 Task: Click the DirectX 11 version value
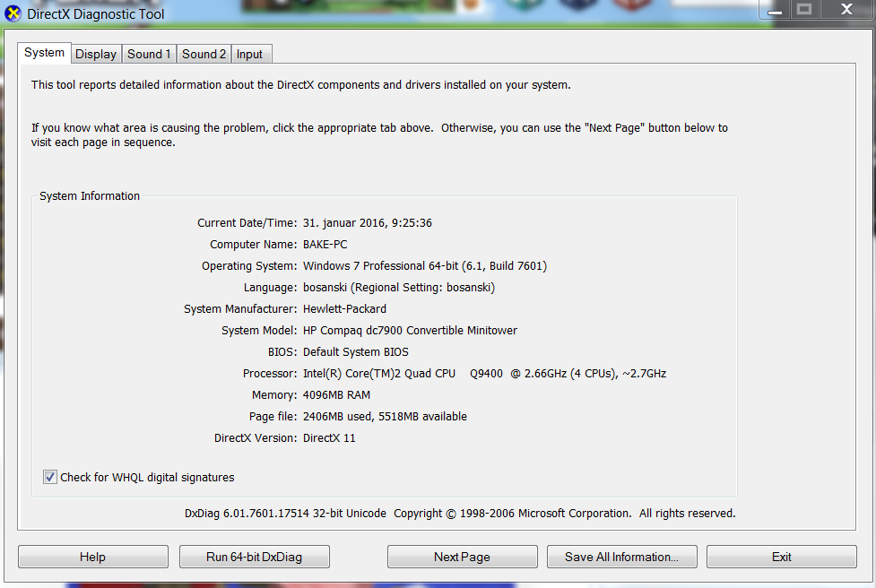pyautogui.click(x=329, y=437)
